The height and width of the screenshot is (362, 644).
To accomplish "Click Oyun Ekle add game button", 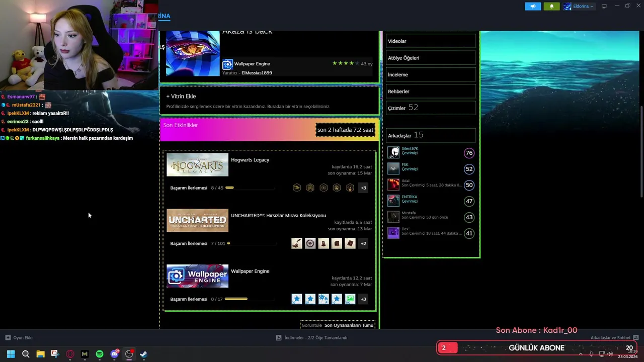I will pos(19,338).
